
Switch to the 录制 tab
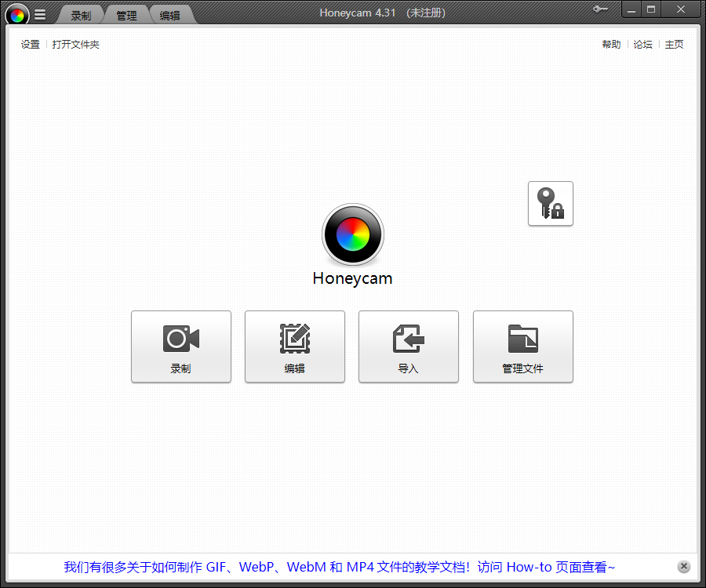[81, 16]
